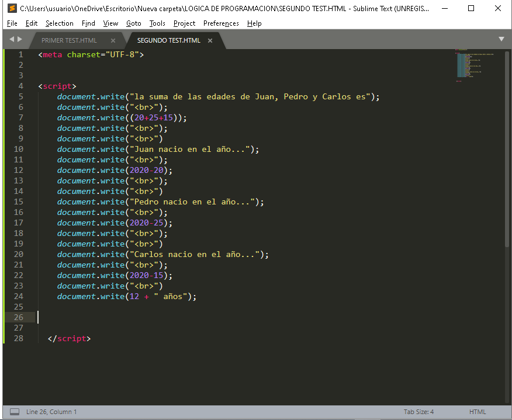This screenshot has height=420, width=512.
Task: Click line number 4 in the gutter
Action: click(20, 86)
